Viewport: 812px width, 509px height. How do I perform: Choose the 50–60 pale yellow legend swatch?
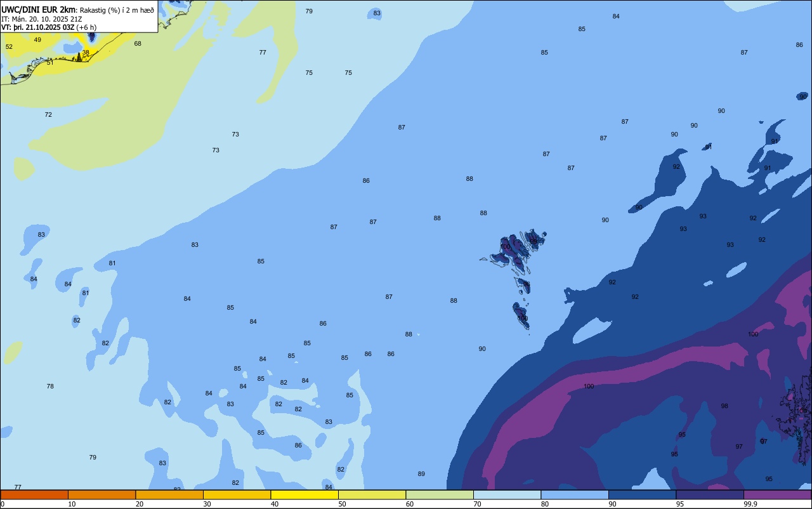pos(372,494)
